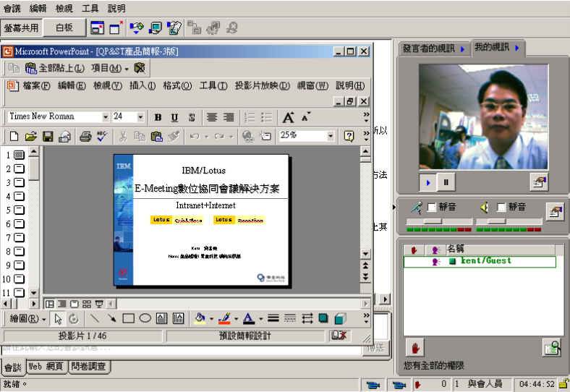Image resolution: width=570 pixels, height=392 pixels.
Task: Run spelling check icon
Action: point(102,137)
